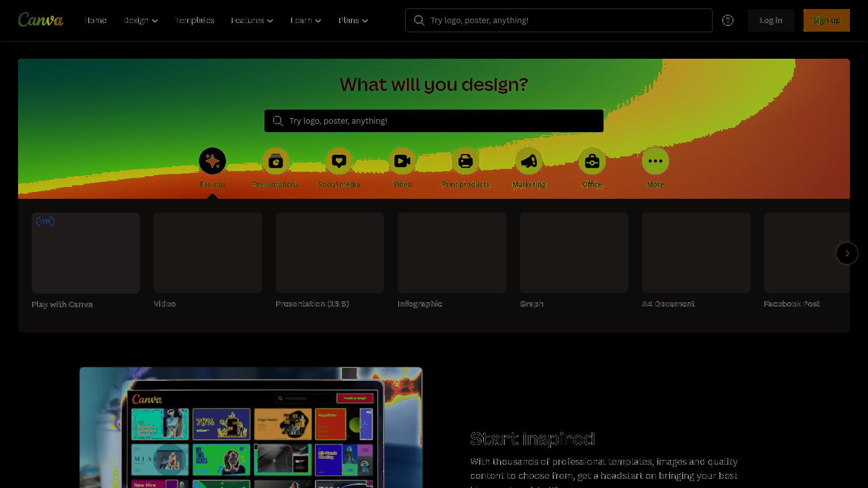868x488 pixels.
Task: Open the Templates nav item
Action: 194,20
